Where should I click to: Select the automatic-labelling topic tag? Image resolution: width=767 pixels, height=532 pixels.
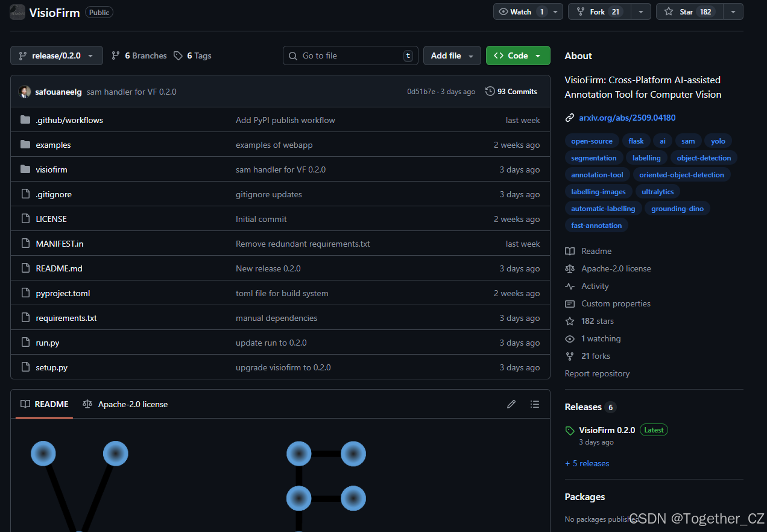pyautogui.click(x=603, y=209)
